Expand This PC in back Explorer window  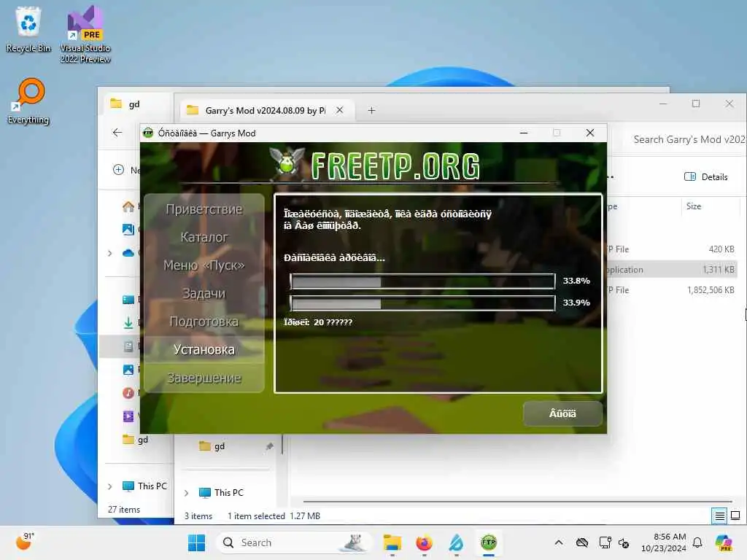(x=110, y=486)
